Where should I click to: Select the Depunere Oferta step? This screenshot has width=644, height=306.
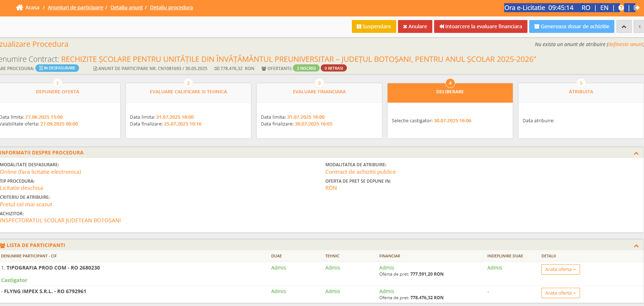pos(58,92)
